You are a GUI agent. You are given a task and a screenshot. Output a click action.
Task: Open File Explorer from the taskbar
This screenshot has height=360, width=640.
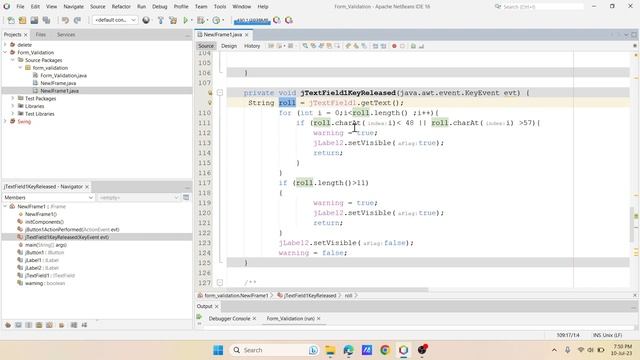point(330,350)
